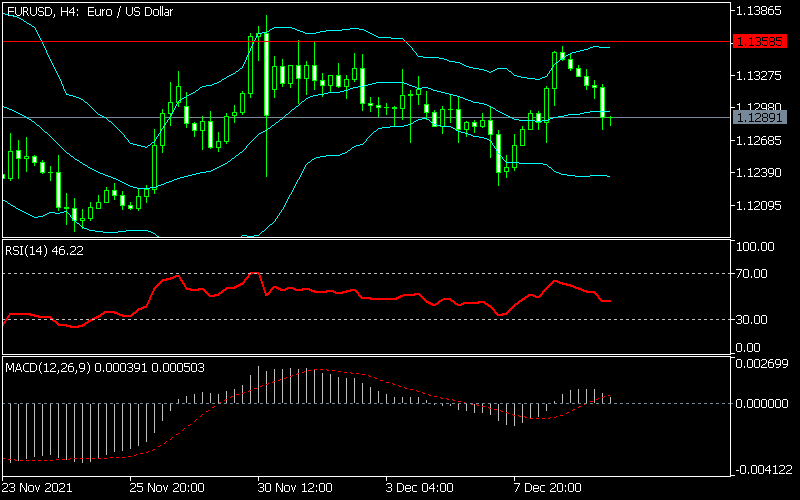Click the RSI 30.00 level label
The height and width of the screenshot is (500, 800).
752,320
